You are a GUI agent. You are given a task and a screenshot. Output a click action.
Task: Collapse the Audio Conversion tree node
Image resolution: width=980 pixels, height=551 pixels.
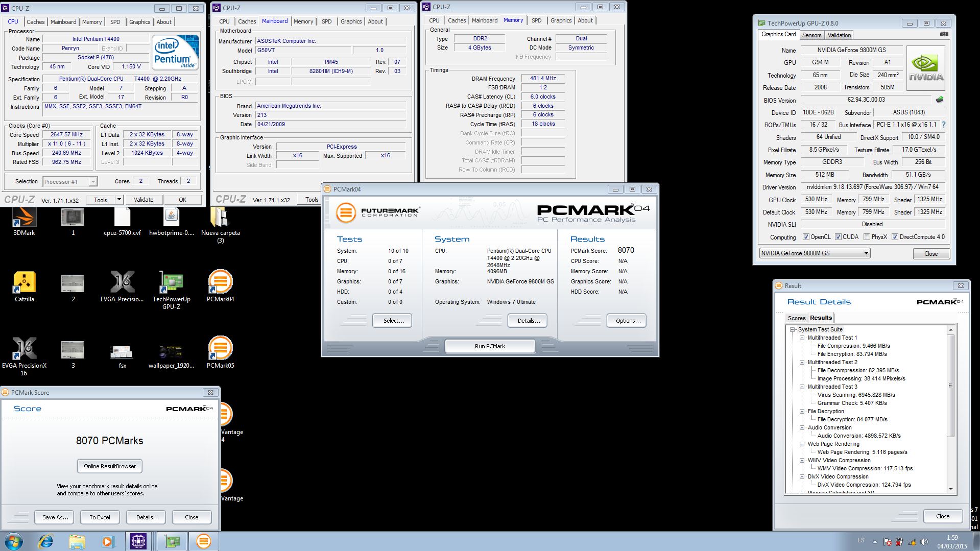[802, 428]
